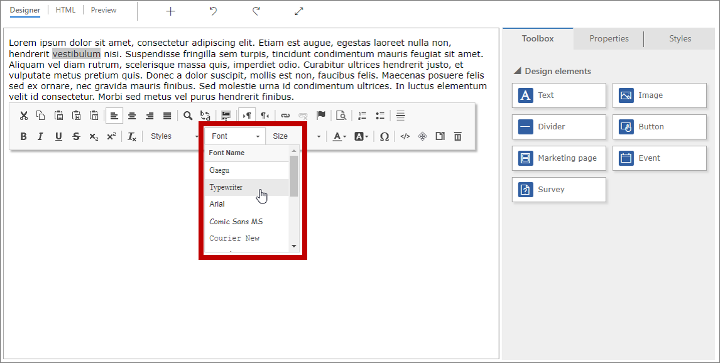Choose Typewriter font from list
Screen dimensions: 720x363
247,187
